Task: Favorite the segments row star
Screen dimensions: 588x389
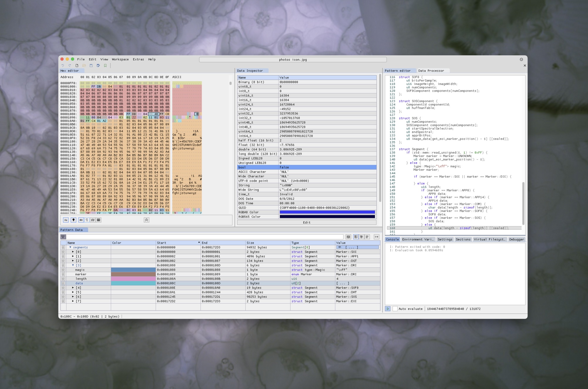Action: (63, 247)
